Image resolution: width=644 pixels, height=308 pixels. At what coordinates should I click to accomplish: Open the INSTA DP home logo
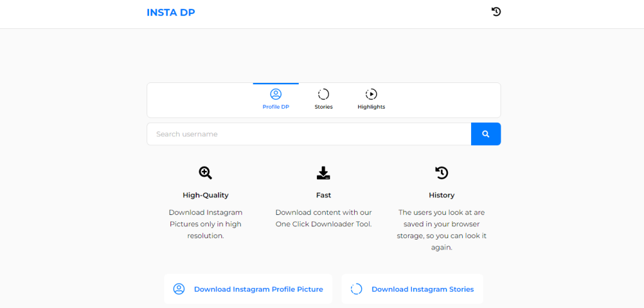click(x=170, y=13)
